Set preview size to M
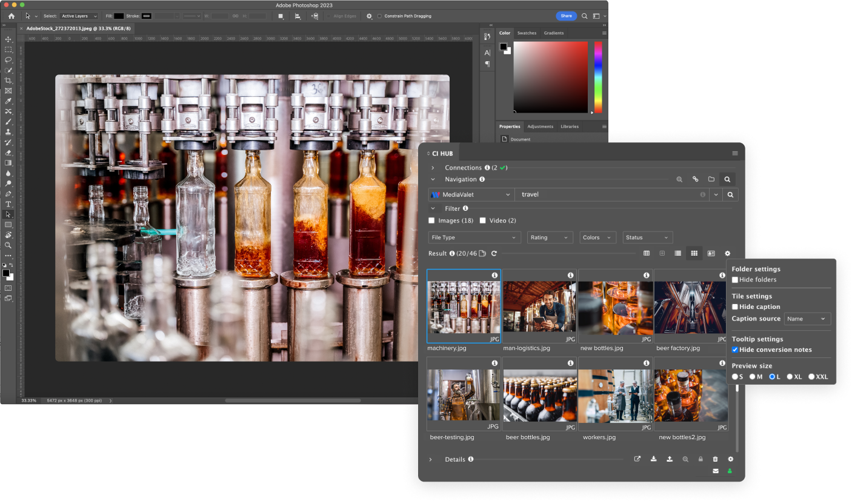The height and width of the screenshot is (504, 855). [x=753, y=377]
